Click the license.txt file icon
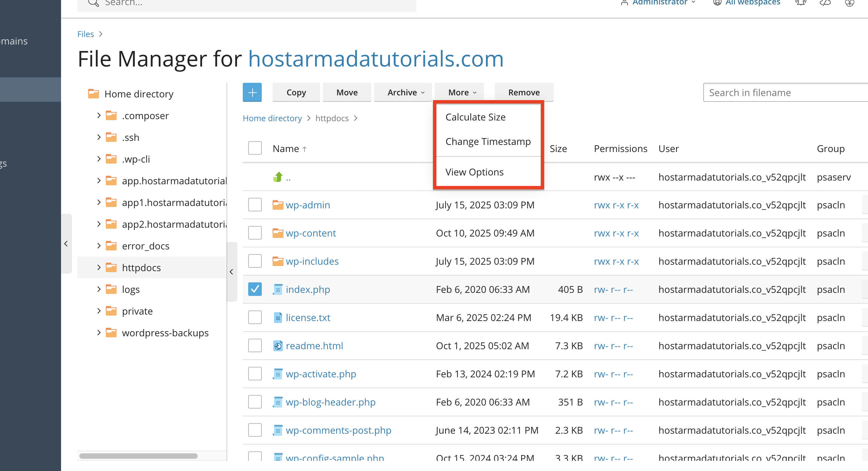The image size is (868, 471). point(278,318)
